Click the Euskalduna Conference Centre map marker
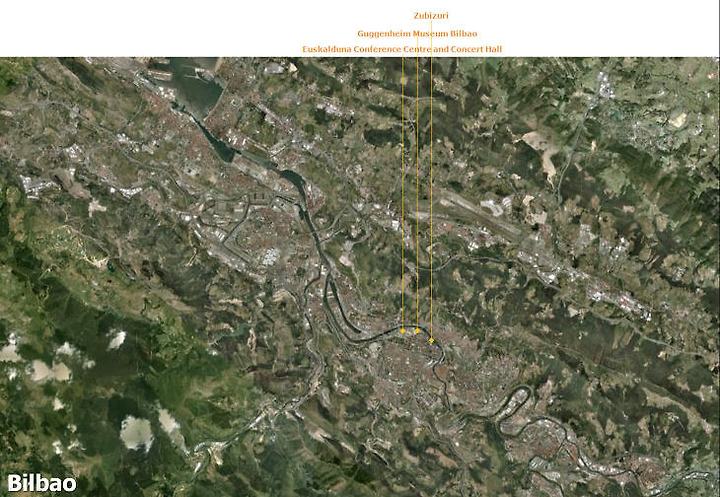This screenshot has width=720, height=497. 403,331
